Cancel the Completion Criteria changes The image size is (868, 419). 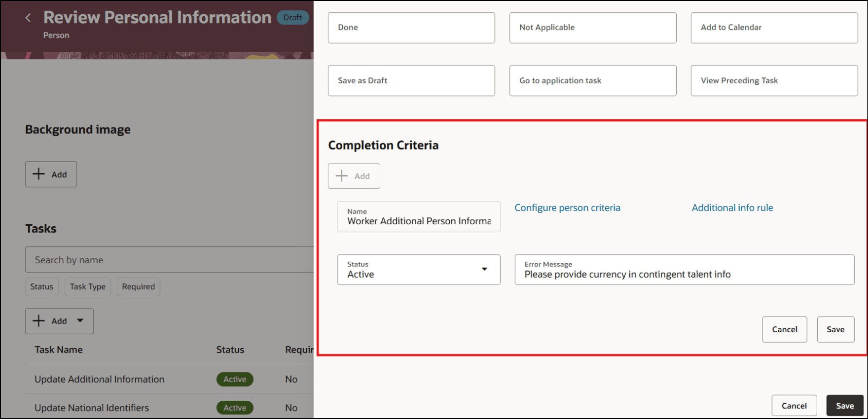[x=785, y=329]
